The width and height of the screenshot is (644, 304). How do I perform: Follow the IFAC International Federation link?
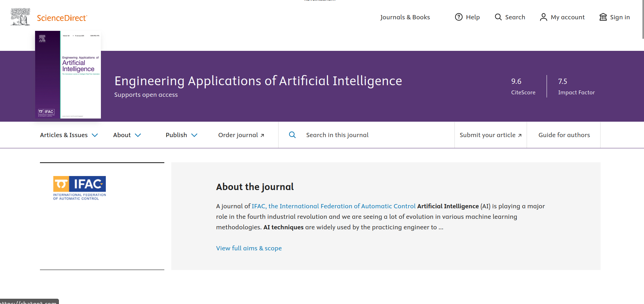(334, 206)
